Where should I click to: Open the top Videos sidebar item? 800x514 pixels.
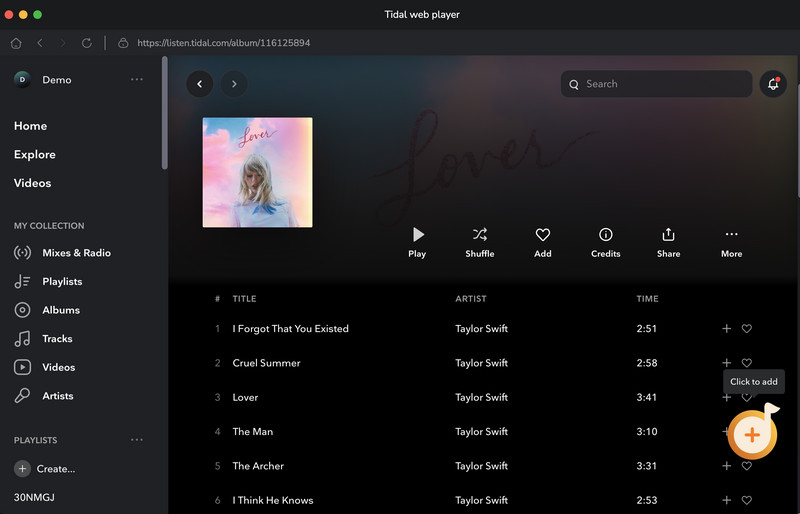pos(33,183)
